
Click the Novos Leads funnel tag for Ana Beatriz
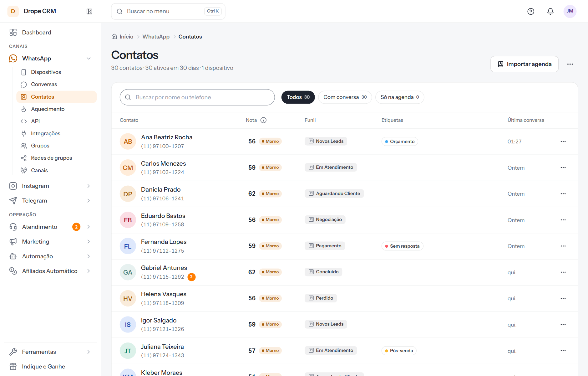click(x=326, y=141)
